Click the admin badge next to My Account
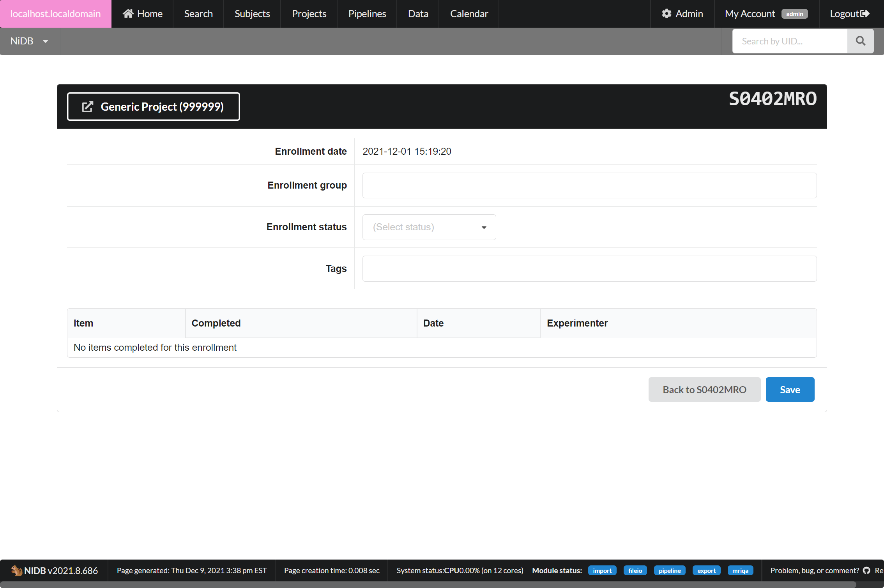 click(x=795, y=14)
